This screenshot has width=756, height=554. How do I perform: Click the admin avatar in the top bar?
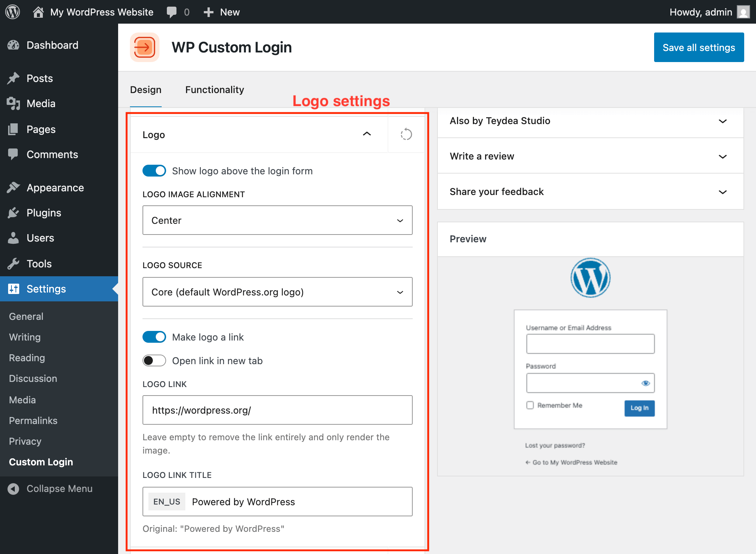pos(743,12)
